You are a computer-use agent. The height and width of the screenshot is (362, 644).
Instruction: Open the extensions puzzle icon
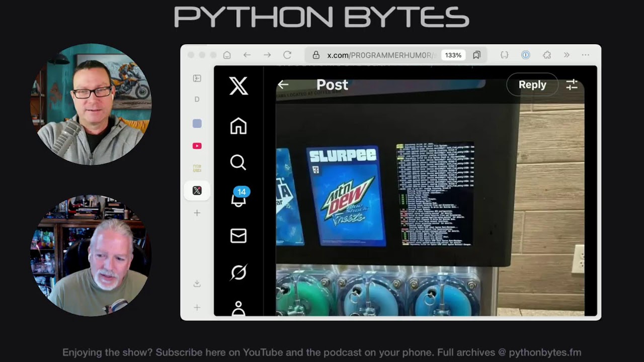[547, 55]
